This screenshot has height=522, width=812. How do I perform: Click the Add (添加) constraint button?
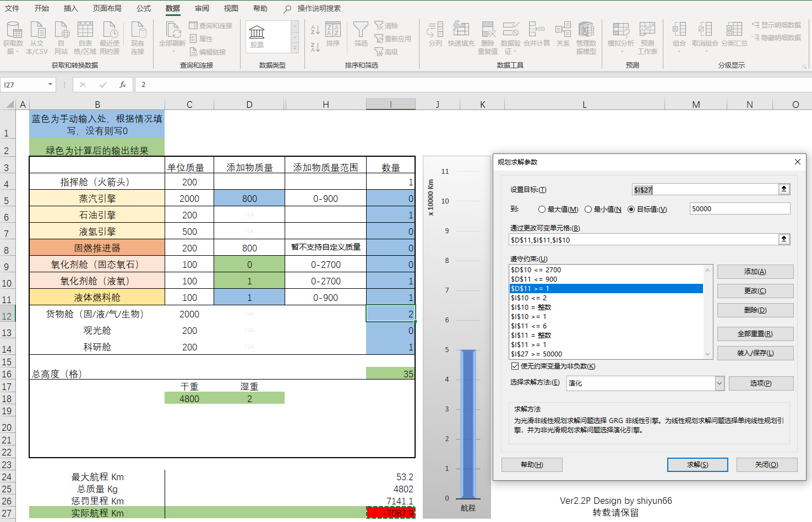click(x=755, y=272)
